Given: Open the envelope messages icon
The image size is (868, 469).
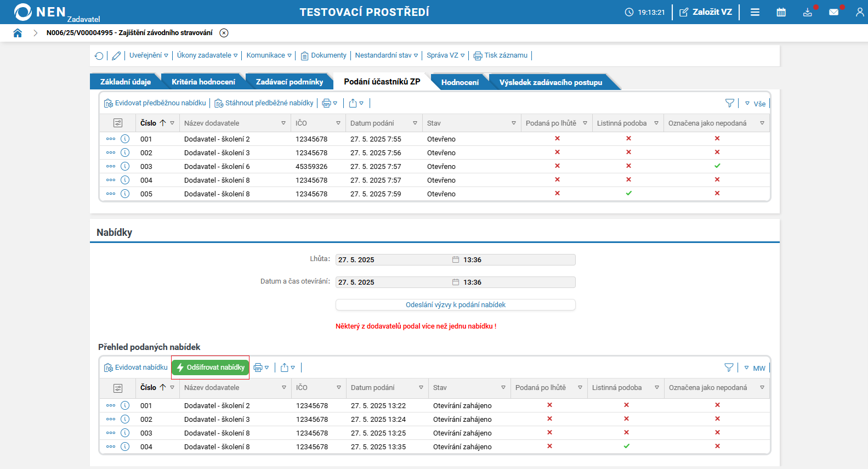Looking at the screenshot, I should [833, 12].
